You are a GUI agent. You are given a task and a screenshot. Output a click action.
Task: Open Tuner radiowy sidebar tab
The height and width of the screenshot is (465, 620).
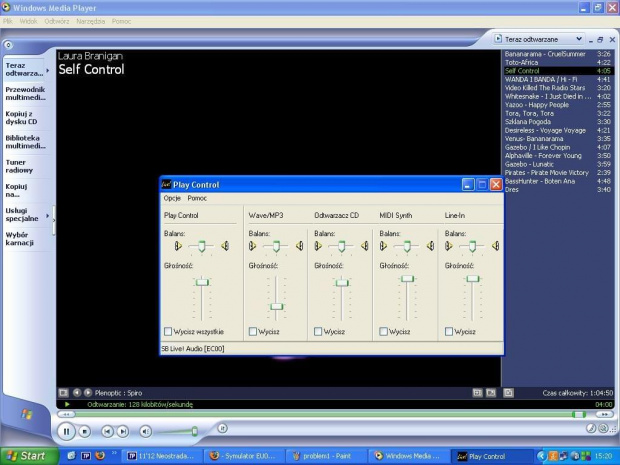coord(26,166)
